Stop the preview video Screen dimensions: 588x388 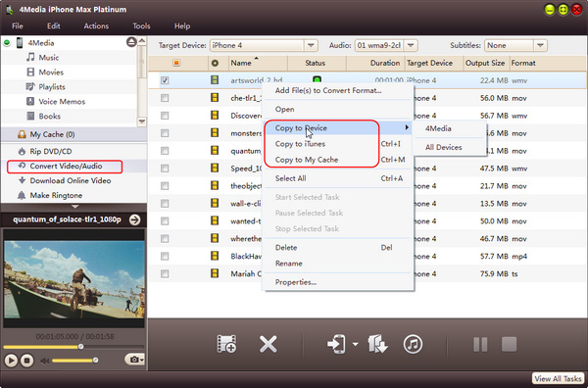pyautogui.click(x=26, y=361)
